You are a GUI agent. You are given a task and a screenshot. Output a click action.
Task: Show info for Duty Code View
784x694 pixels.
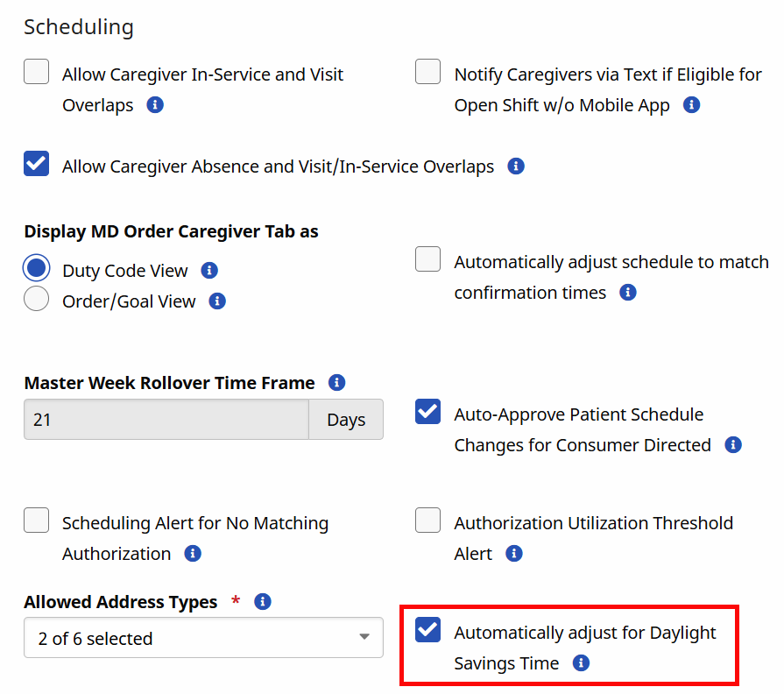[x=209, y=271]
